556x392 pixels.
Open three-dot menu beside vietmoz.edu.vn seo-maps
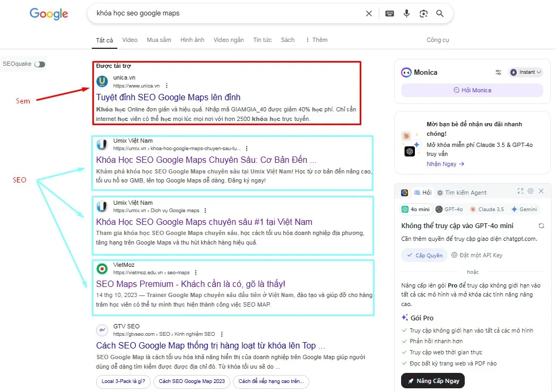click(195, 272)
